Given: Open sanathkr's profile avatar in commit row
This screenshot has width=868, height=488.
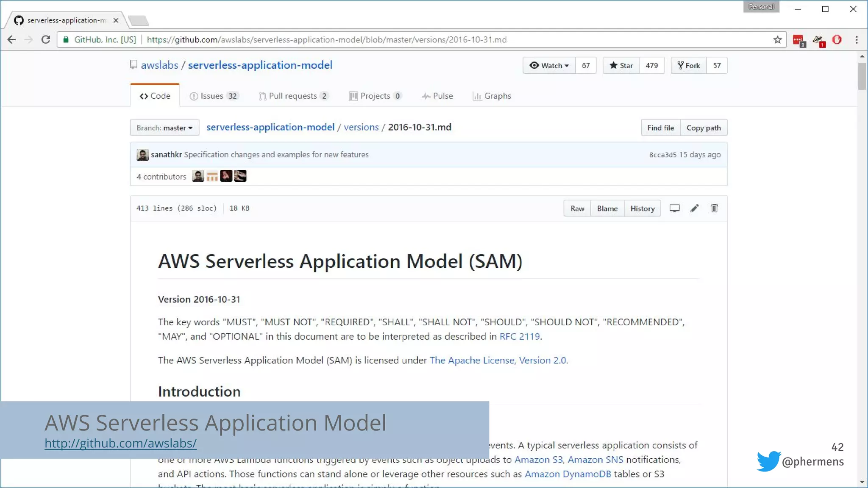Looking at the screenshot, I should tap(142, 155).
